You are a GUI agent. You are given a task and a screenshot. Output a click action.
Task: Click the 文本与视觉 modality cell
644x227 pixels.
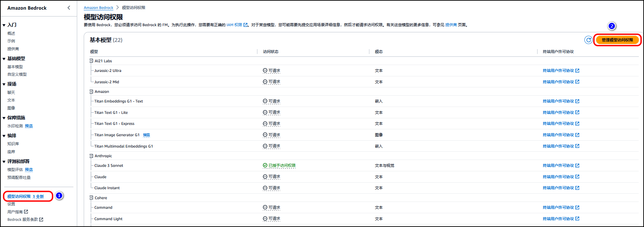point(385,165)
